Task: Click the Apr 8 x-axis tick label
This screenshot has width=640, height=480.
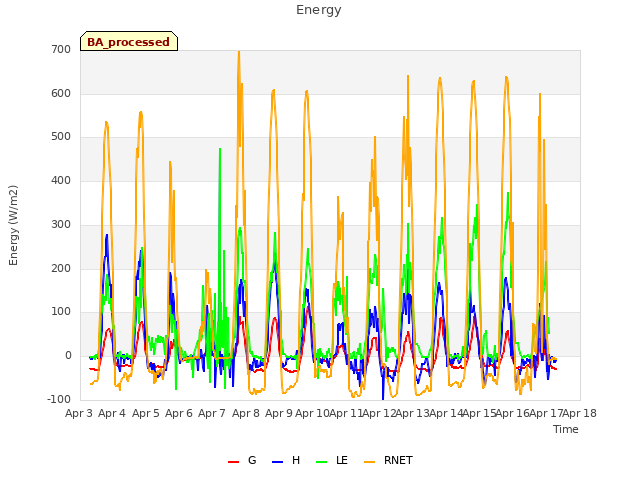Action: tap(246, 413)
